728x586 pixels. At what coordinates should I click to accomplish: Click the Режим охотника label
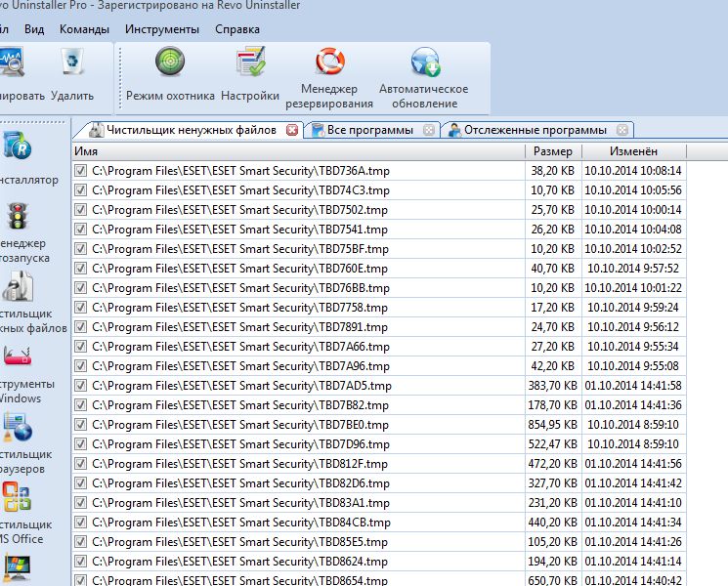tap(170, 96)
